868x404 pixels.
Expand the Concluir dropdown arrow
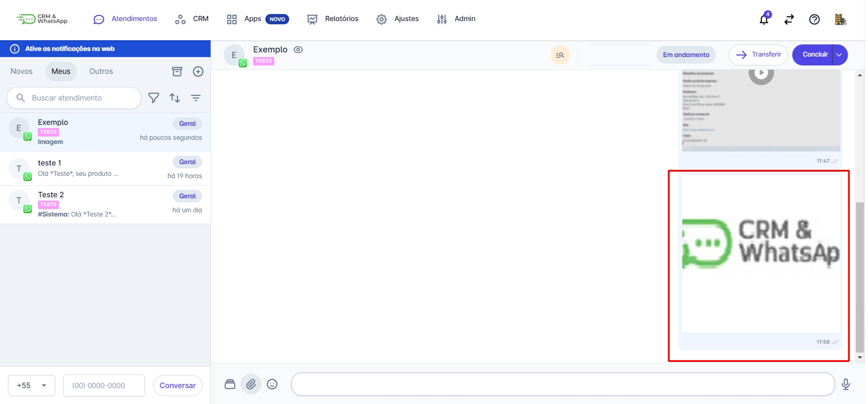839,55
